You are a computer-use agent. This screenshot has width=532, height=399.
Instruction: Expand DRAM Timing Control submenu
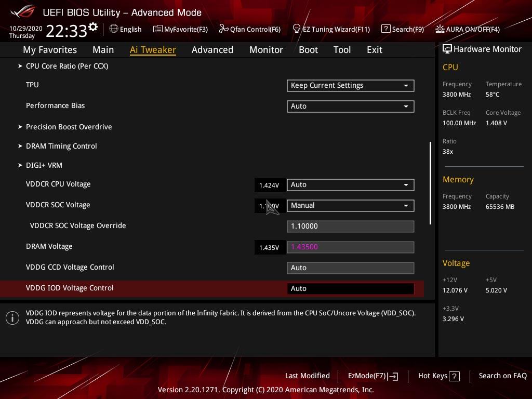[x=61, y=146]
